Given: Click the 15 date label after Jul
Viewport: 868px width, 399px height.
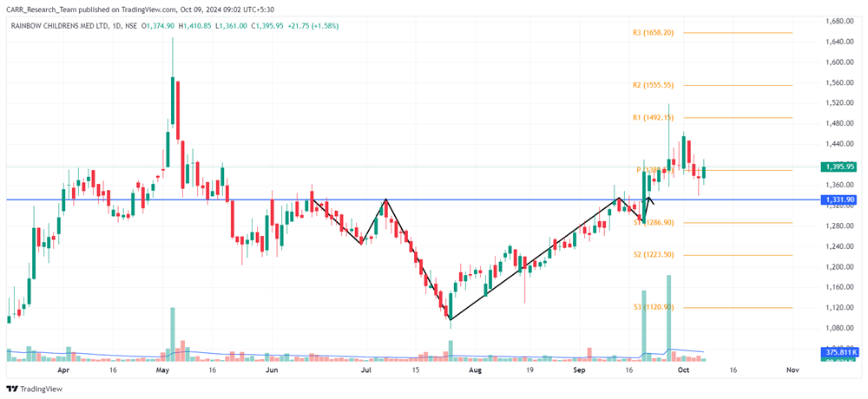Looking at the screenshot, I should point(415,370).
